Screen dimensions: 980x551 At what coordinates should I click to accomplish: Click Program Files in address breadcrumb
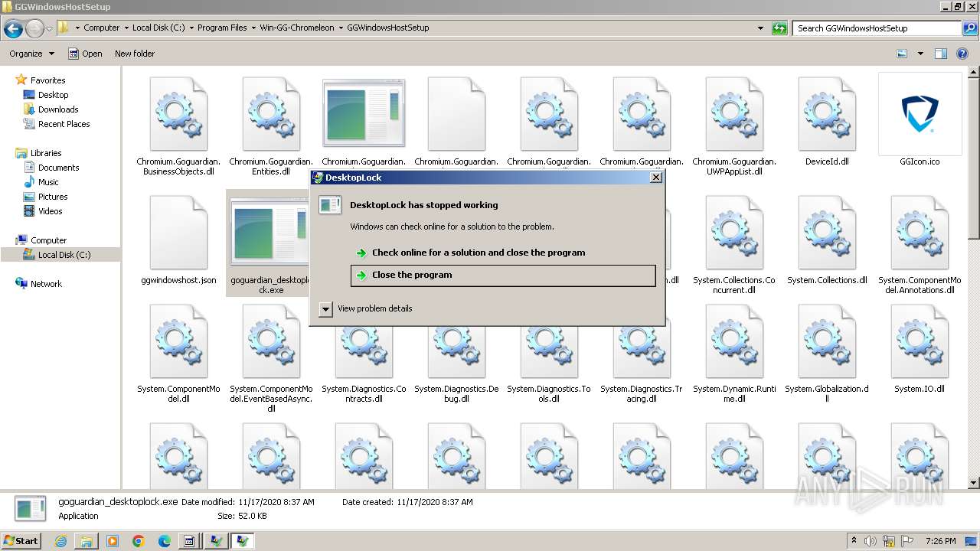pos(222,28)
